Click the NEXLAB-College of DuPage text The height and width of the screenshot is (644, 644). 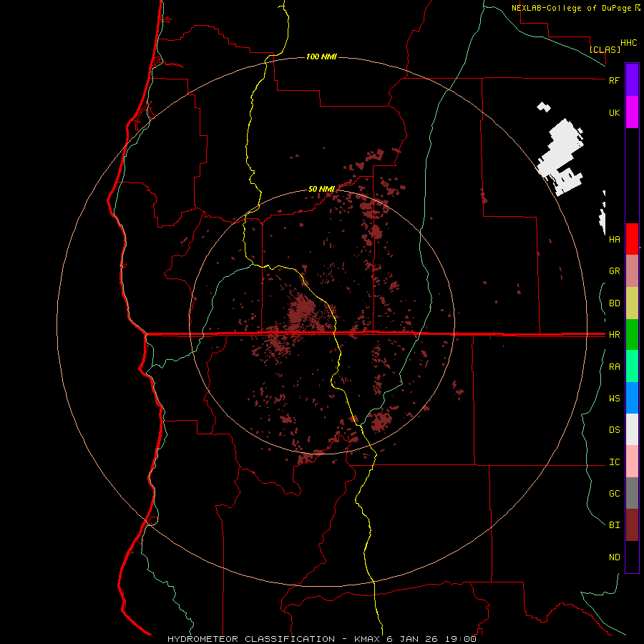(x=572, y=8)
